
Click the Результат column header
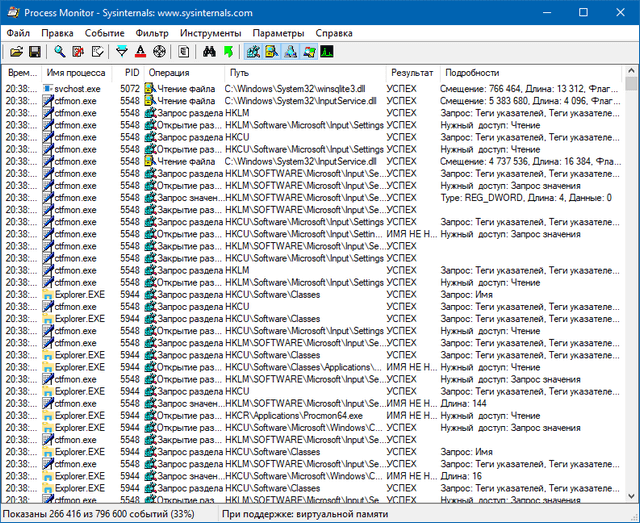[412, 73]
